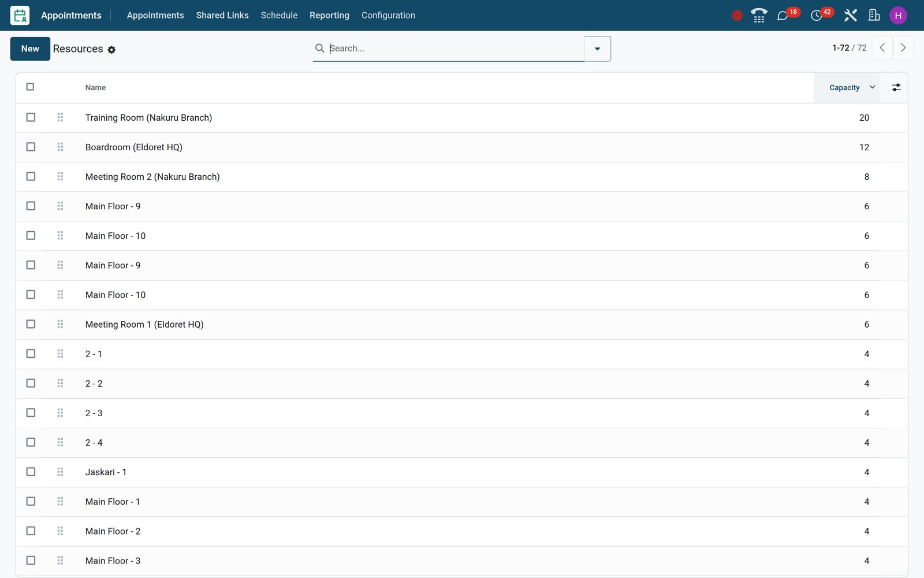Select checkbox for Meeting Room 1 (Eldoret HQ)

pos(31,324)
